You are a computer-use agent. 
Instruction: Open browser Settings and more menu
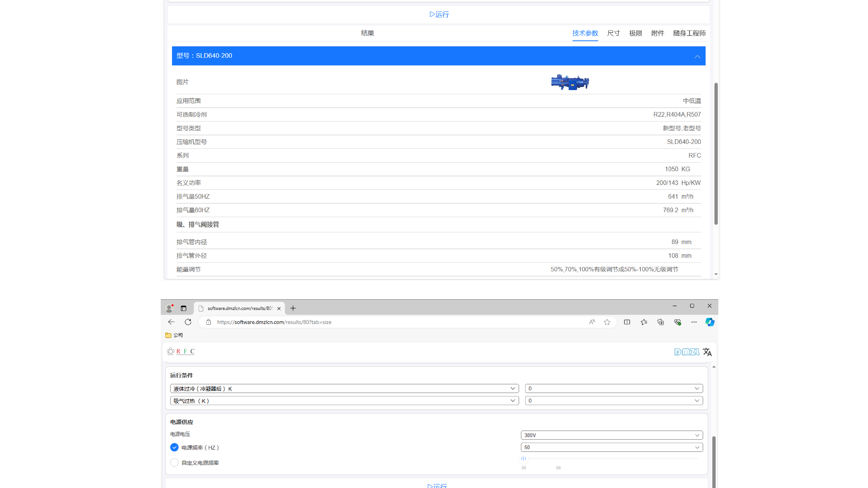(x=694, y=322)
